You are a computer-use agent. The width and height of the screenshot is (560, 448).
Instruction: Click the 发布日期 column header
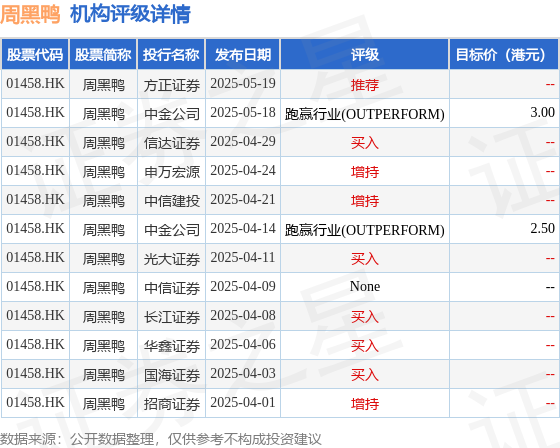(243, 54)
